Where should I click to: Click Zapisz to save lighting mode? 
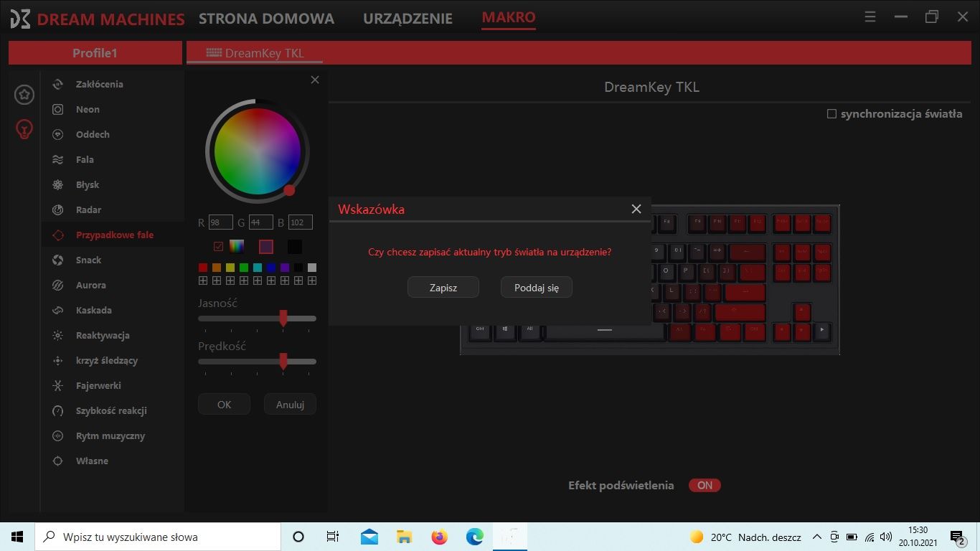pyautogui.click(x=443, y=288)
